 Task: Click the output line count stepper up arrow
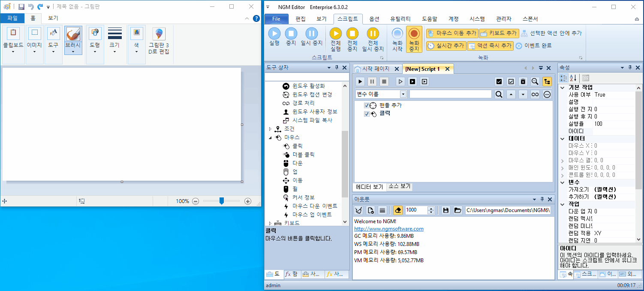tap(431, 208)
